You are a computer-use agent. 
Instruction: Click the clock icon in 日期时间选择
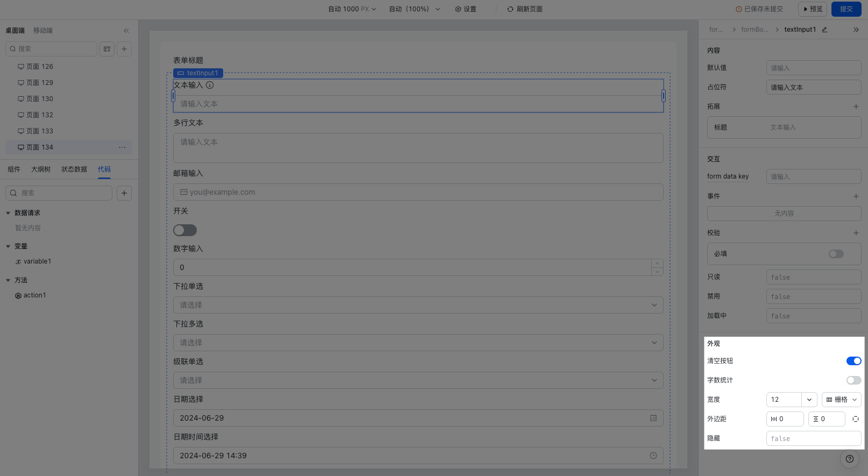[653, 456]
